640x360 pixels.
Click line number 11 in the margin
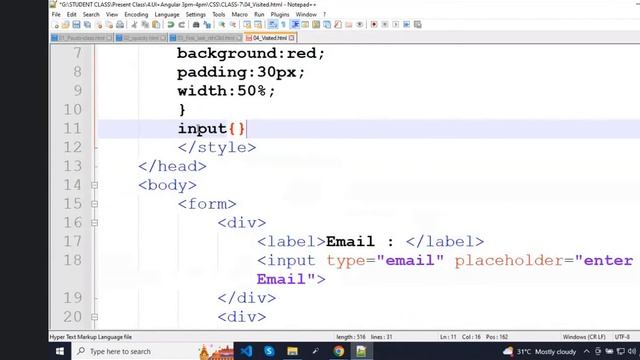pos(72,129)
